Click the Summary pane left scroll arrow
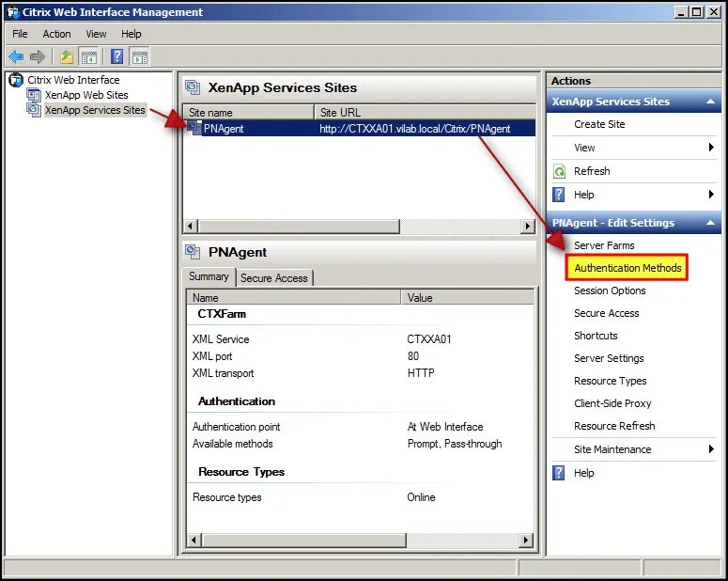 (x=194, y=540)
